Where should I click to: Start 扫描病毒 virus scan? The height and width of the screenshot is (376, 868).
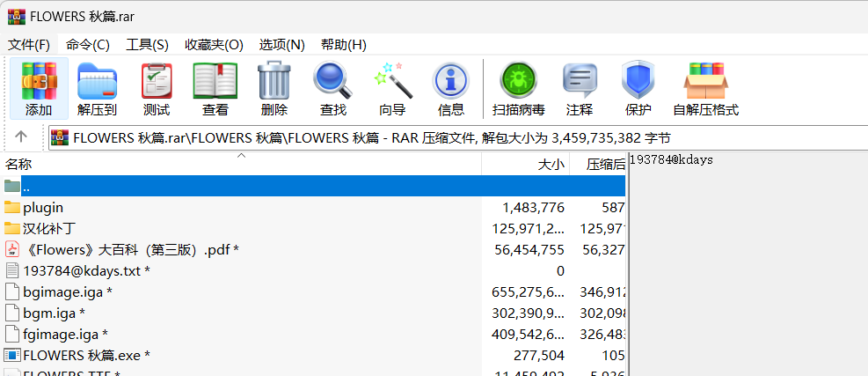518,90
